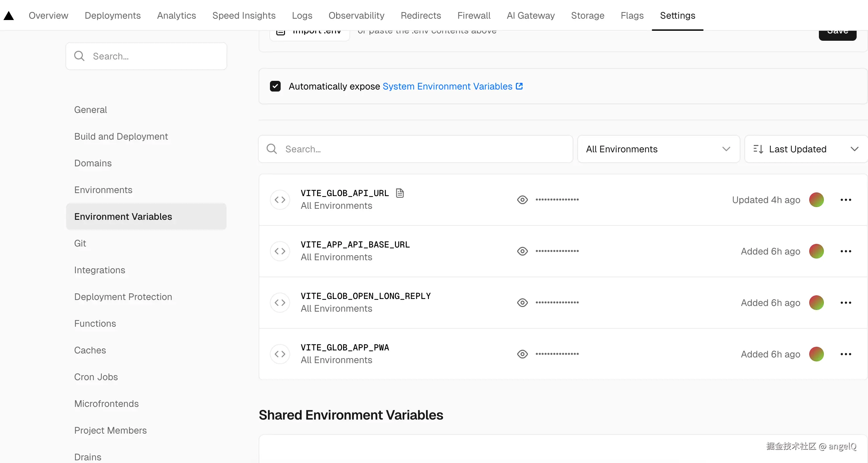Reveal the VITE_APP_API_BASE_URL value with eye icon
The image size is (868, 463).
522,252
